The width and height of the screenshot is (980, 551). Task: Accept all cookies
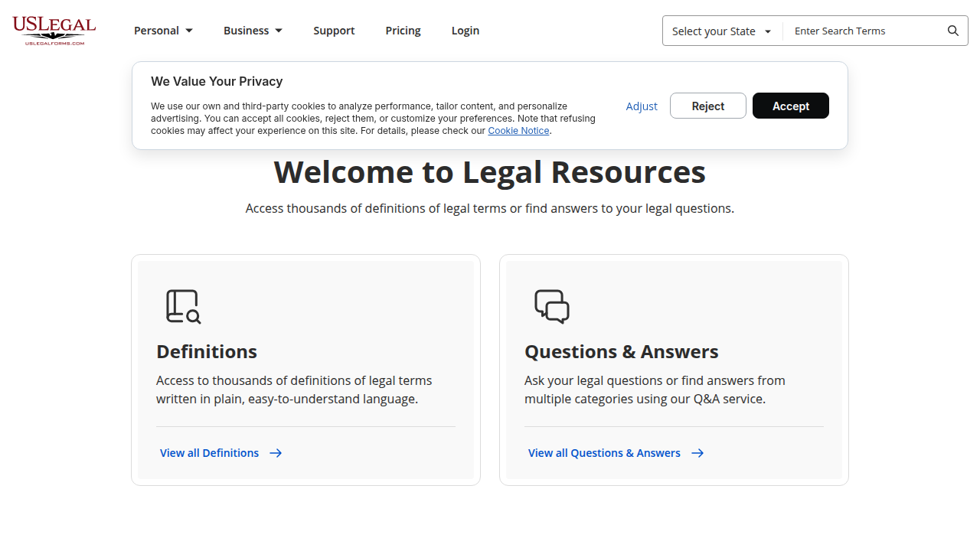791,106
